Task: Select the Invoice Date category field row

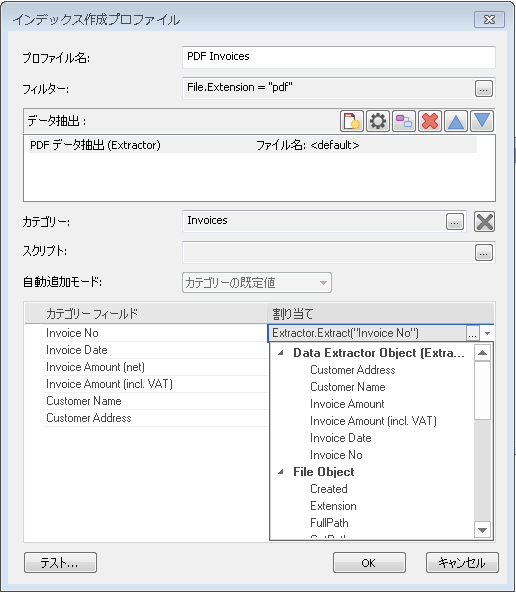Action: click(155, 350)
